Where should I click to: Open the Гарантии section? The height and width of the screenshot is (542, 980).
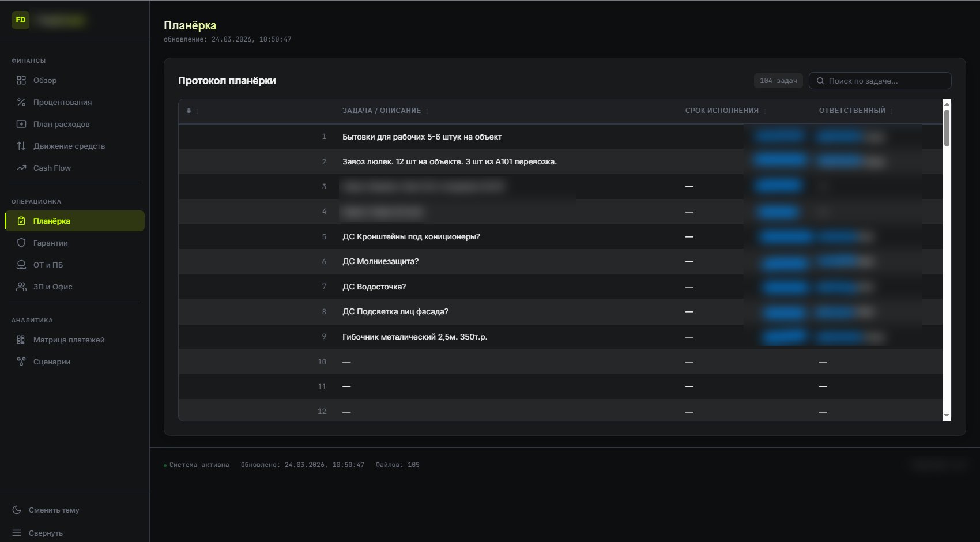74,243
